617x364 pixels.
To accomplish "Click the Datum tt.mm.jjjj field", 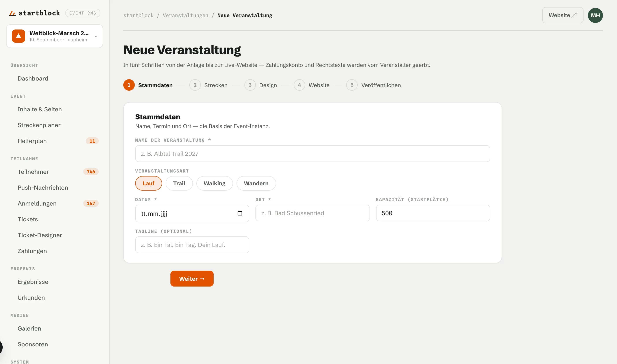I will [x=192, y=213].
